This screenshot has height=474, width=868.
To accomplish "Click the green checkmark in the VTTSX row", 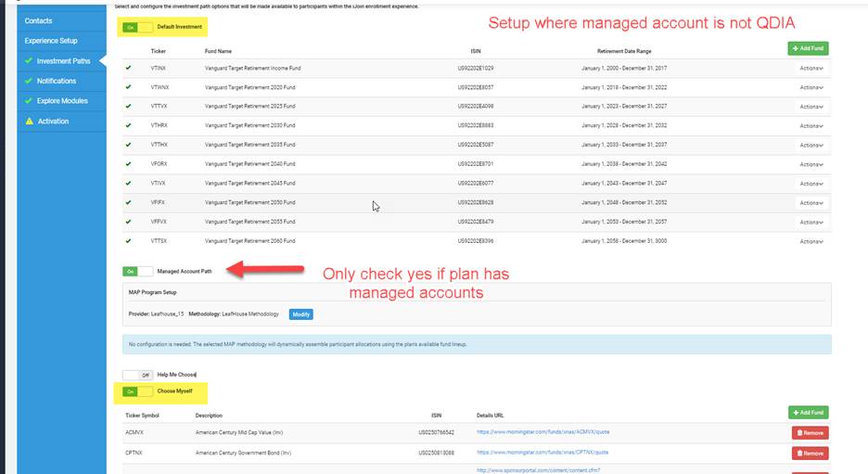I will click(x=128, y=241).
